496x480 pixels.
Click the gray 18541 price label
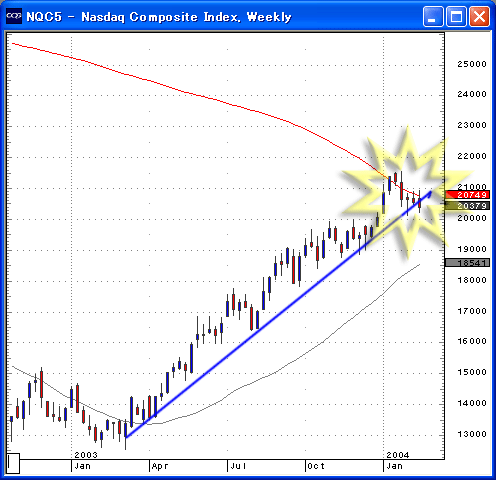tap(467, 263)
